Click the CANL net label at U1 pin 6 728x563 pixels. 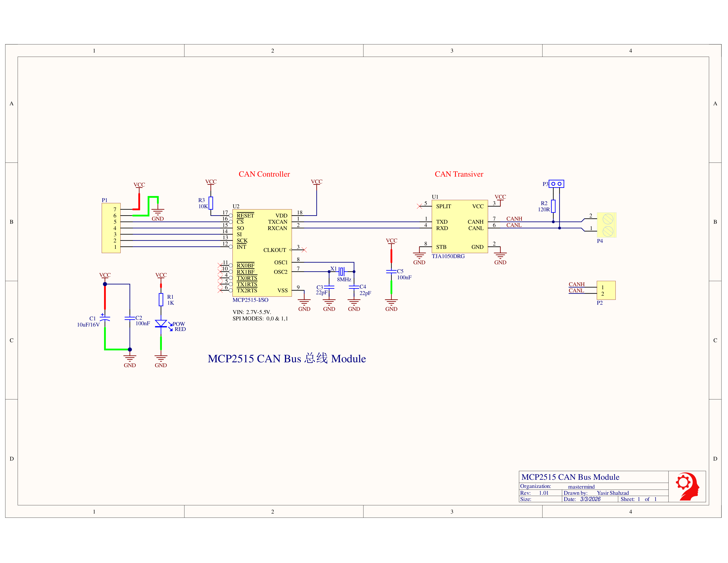point(514,225)
